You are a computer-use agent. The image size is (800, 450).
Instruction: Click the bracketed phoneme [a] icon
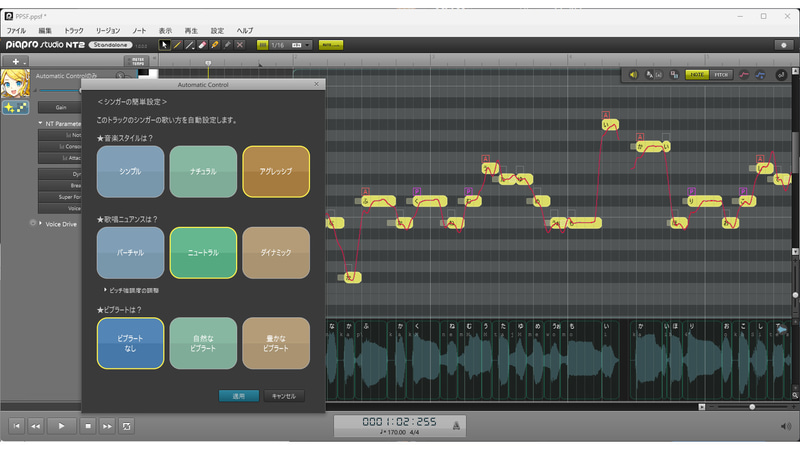(659, 75)
